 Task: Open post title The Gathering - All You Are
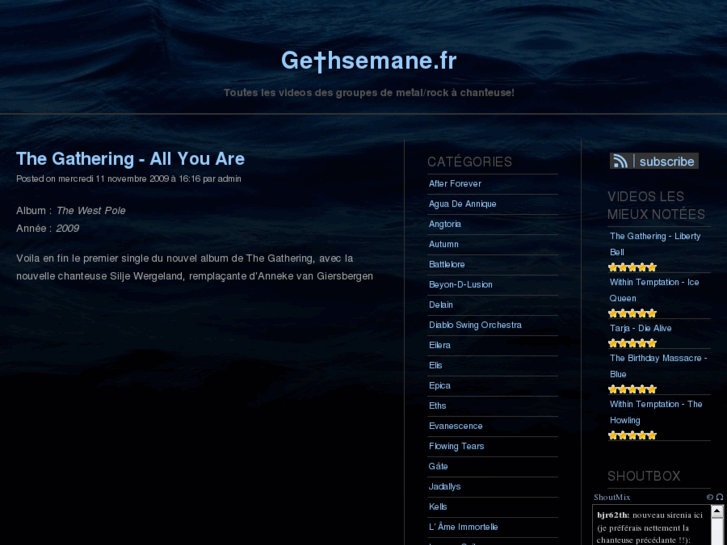point(130,159)
